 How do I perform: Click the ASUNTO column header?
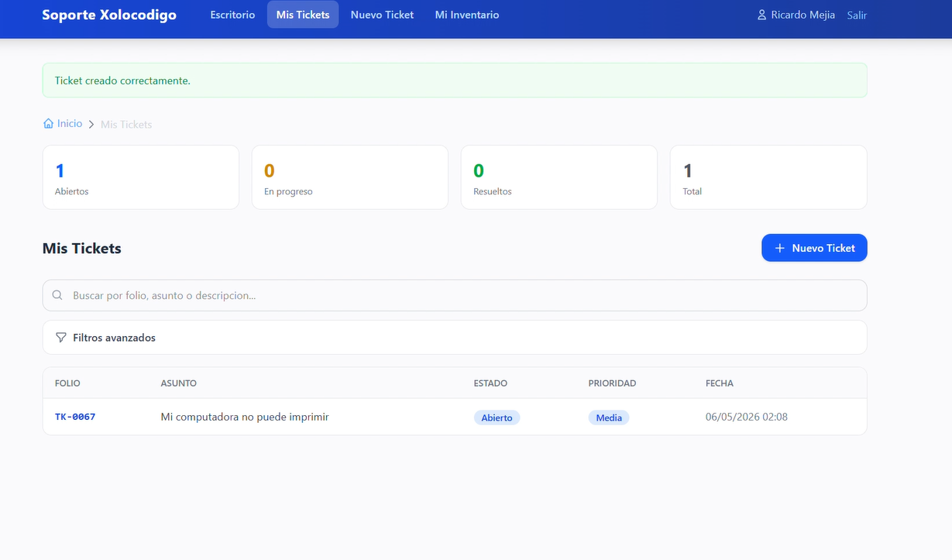click(179, 383)
